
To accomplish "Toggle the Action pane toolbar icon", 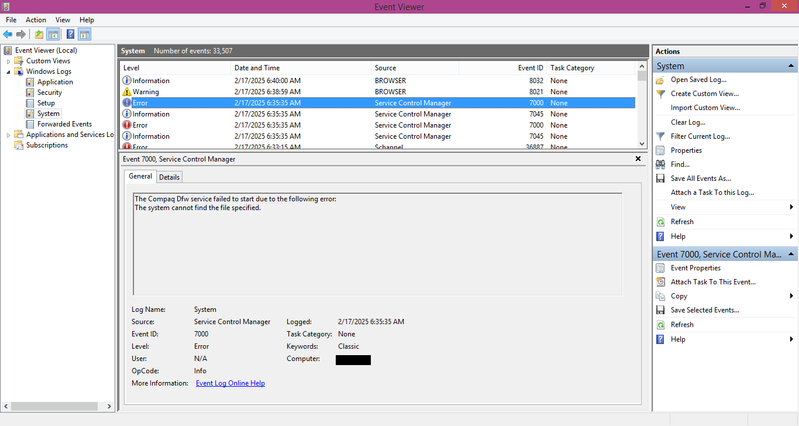I will click(x=85, y=34).
